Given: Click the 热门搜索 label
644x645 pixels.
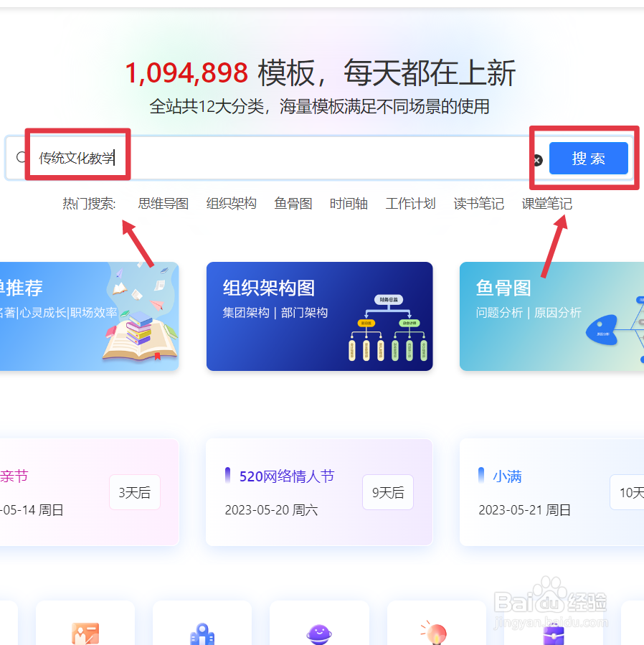Looking at the screenshot, I should (89, 203).
